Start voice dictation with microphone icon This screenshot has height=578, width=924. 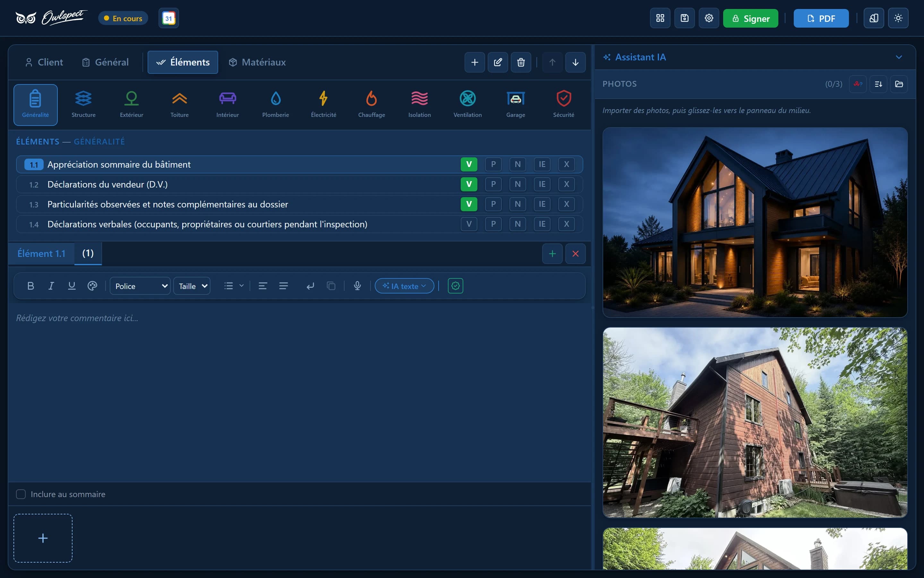pos(357,286)
